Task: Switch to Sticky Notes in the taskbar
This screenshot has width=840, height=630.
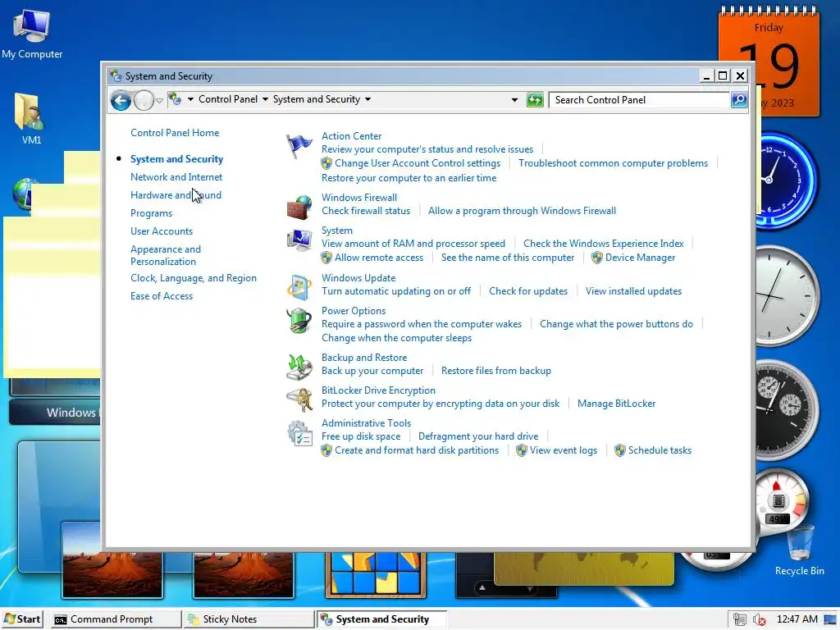Action: click(x=249, y=619)
